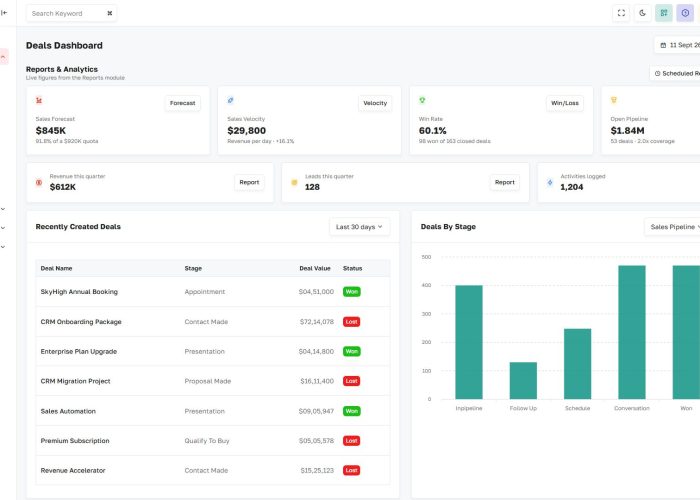Sort by the Deal Value column header

pos(315,268)
